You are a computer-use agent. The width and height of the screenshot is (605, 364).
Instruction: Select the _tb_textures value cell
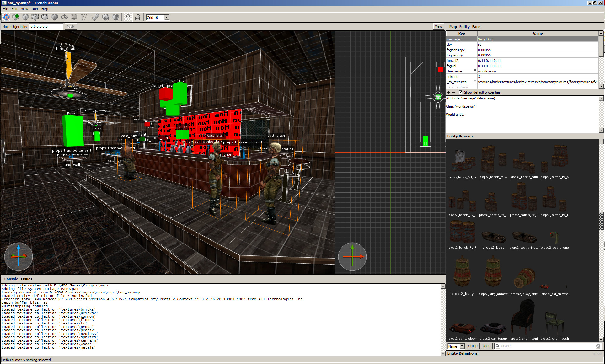pos(538,82)
